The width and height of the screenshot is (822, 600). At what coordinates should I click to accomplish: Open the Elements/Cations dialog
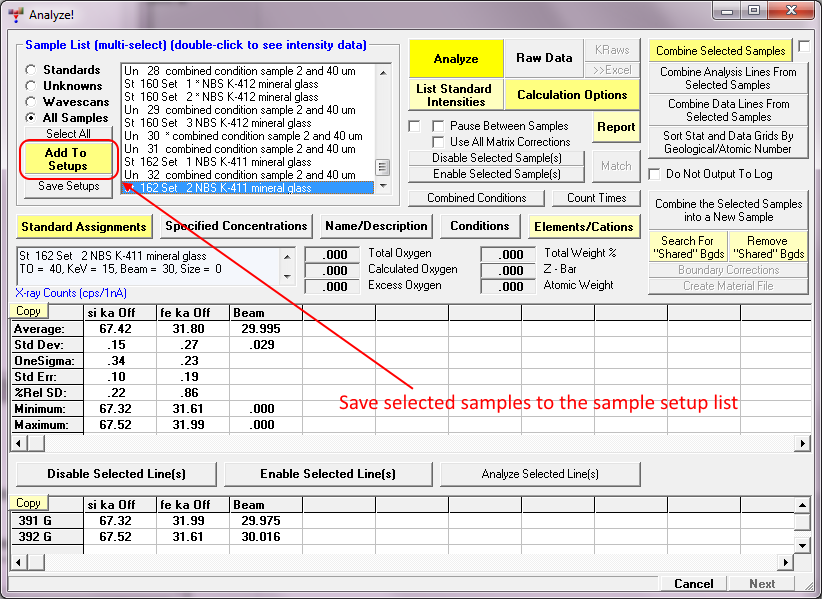pos(583,227)
